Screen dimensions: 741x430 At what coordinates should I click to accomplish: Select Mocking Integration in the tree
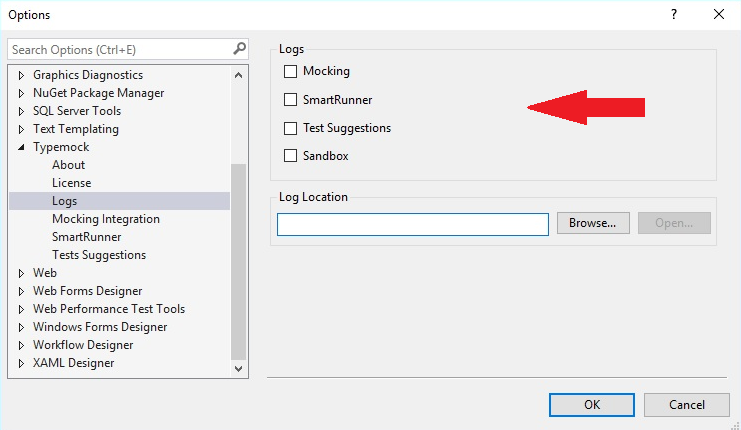click(106, 219)
